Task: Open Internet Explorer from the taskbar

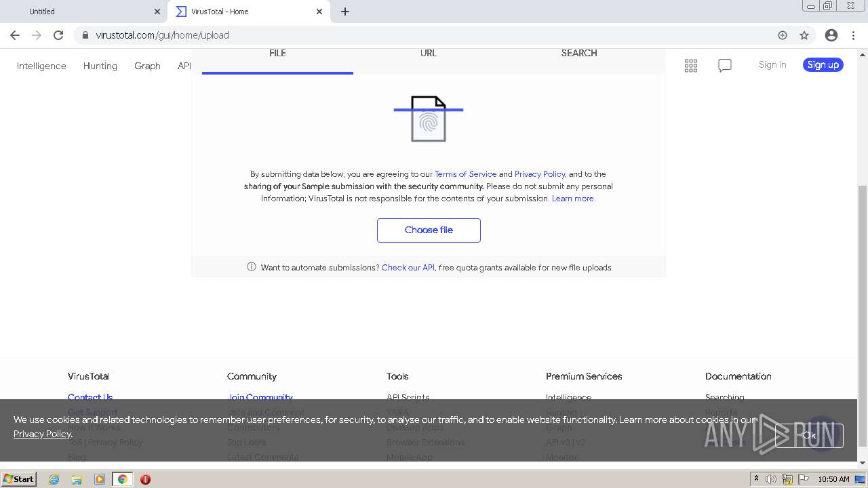Action: pos(54,479)
